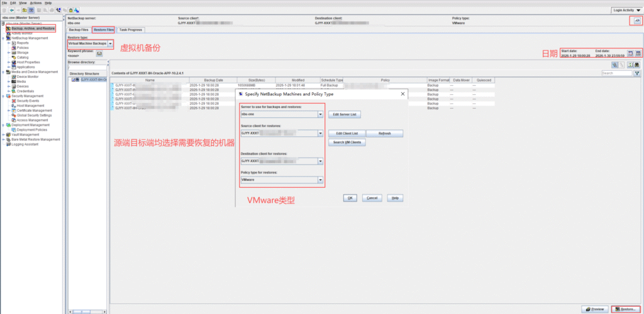Click the Search input field
This screenshot has height=314, width=644.
[616, 73]
